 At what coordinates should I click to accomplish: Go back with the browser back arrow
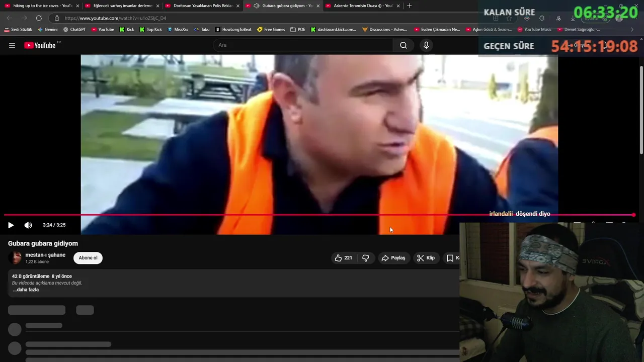[9, 18]
